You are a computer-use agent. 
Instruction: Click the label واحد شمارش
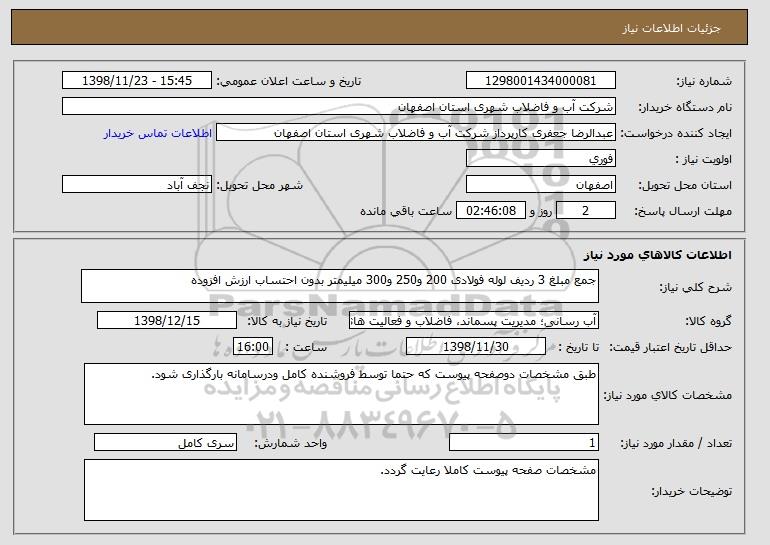291,443
